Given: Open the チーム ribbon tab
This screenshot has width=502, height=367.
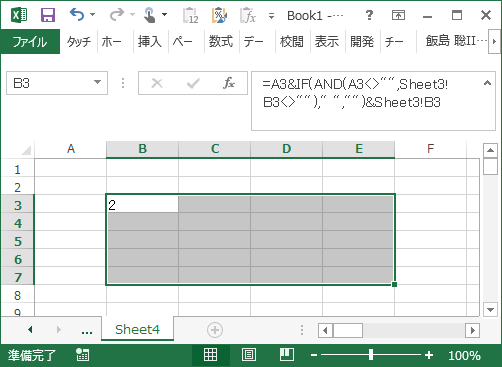Looking at the screenshot, I should tap(394, 42).
